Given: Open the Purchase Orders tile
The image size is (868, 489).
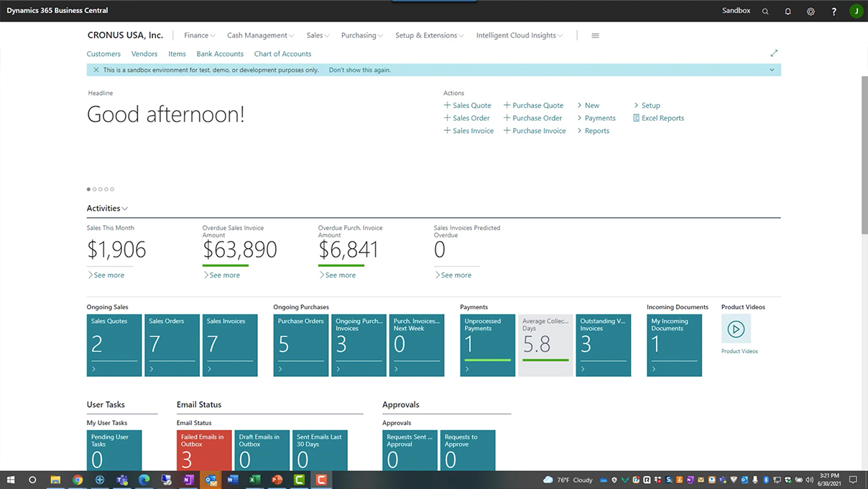Looking at the screenshot, I should pos(301,345).
